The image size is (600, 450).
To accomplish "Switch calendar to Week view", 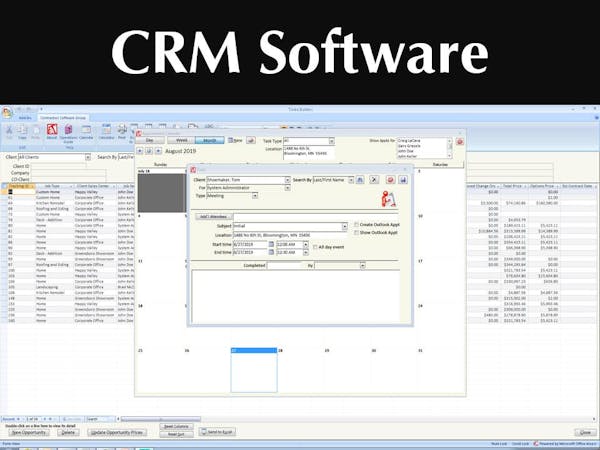I will (181, 140).
